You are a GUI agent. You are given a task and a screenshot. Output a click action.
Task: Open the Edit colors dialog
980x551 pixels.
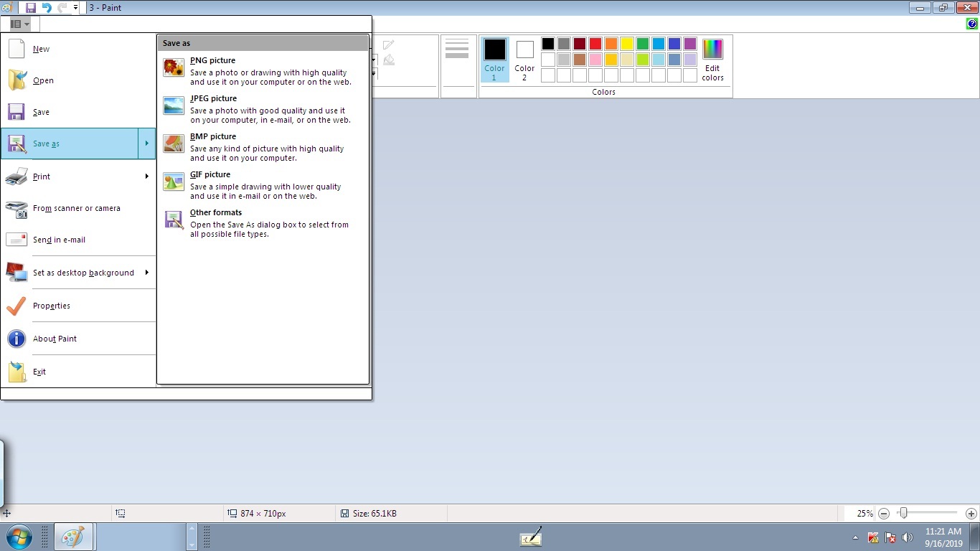[712, 60]
